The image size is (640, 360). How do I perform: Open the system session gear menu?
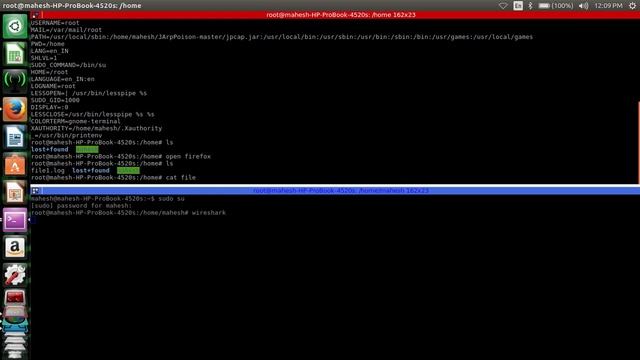point(632,6)
